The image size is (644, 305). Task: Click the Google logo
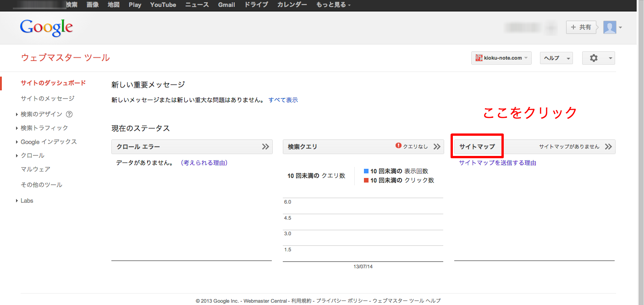click(46, 28)
